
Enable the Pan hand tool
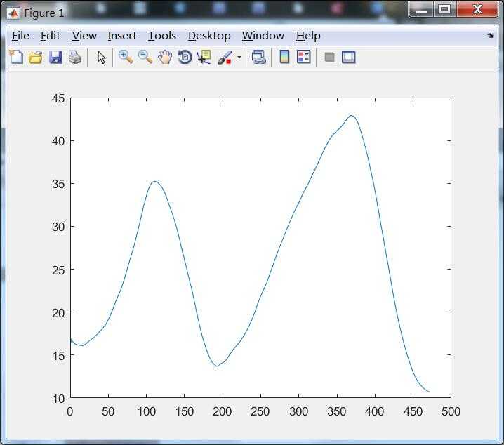(x=165, y=58)
